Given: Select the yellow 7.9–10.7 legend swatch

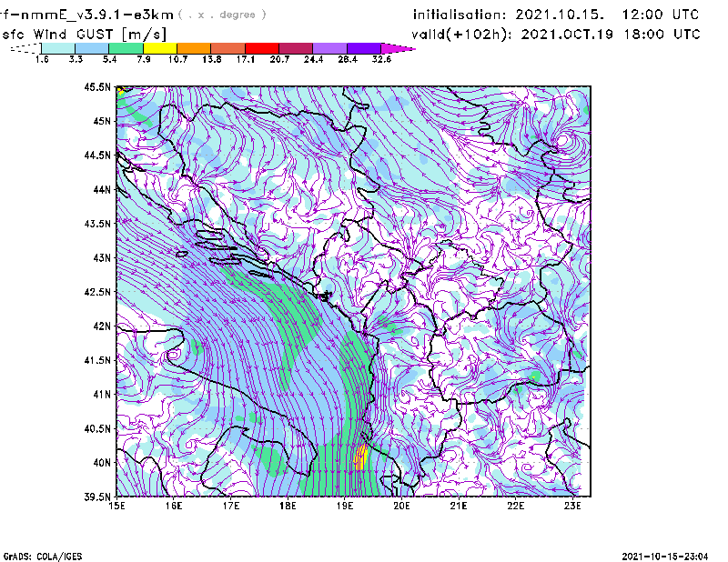Looking at the screenshot, I should coord(160,48).
